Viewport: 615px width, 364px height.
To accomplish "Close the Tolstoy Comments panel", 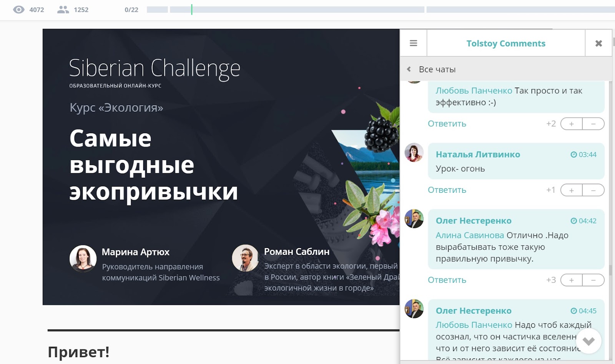I will point(598,43).
